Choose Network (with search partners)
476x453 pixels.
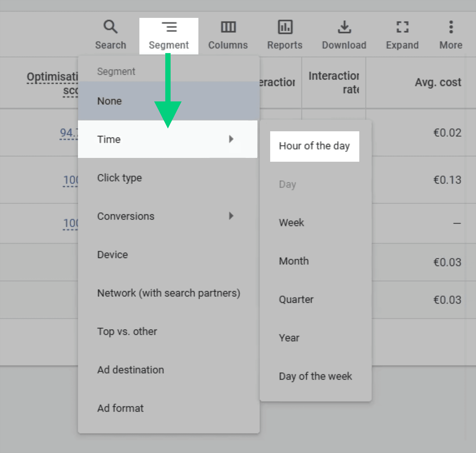click(169, 293)
